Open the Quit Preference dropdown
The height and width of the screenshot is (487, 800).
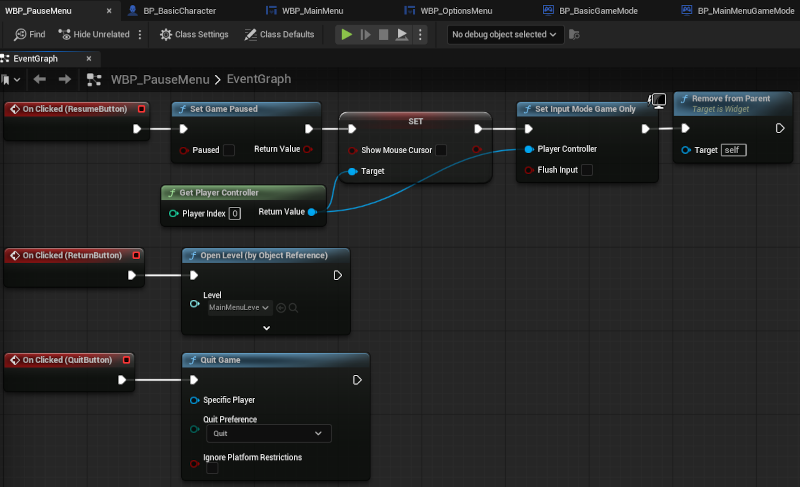pyautogui.click(x=268, y=433)
